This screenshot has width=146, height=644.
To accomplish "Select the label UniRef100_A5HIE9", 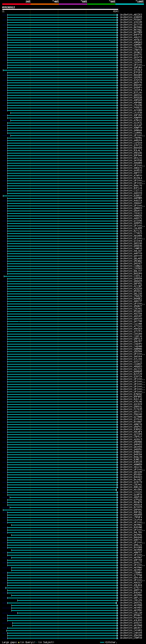I will pos(131,329).
